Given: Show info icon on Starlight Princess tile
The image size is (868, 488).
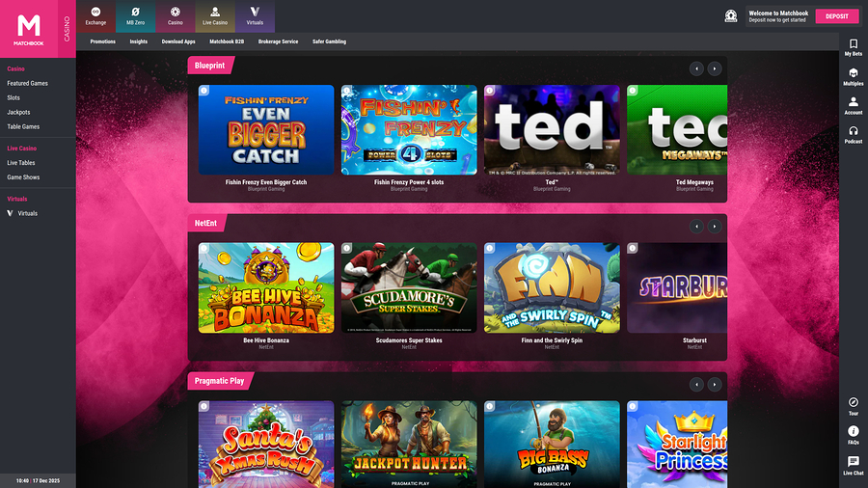Looking at the screenshot, I should tap(632, 406).
